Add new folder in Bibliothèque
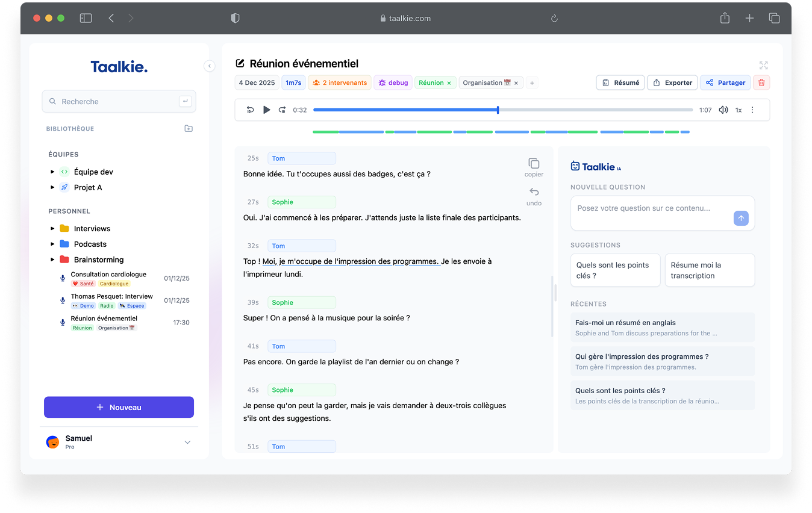812x513 pixels. point(189,129)
